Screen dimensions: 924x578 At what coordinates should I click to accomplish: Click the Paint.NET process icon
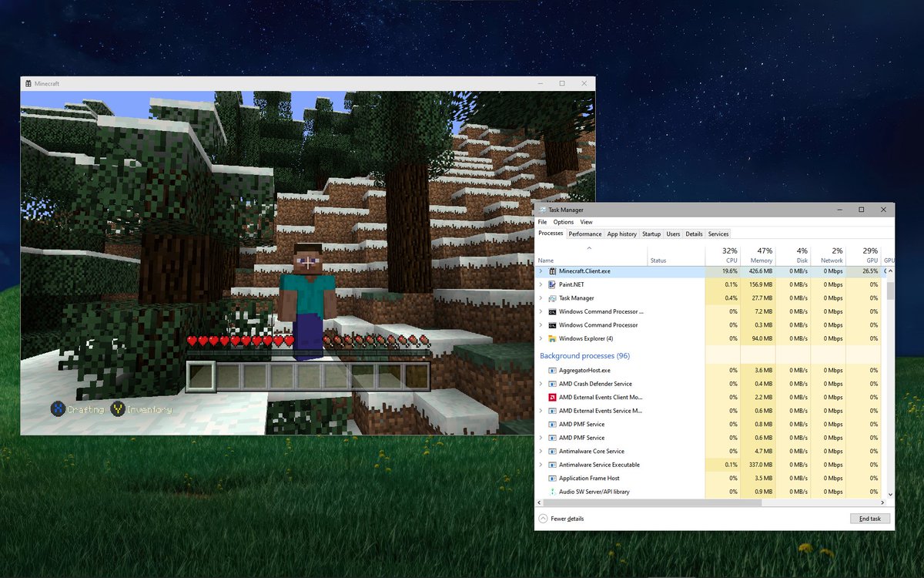553,284
